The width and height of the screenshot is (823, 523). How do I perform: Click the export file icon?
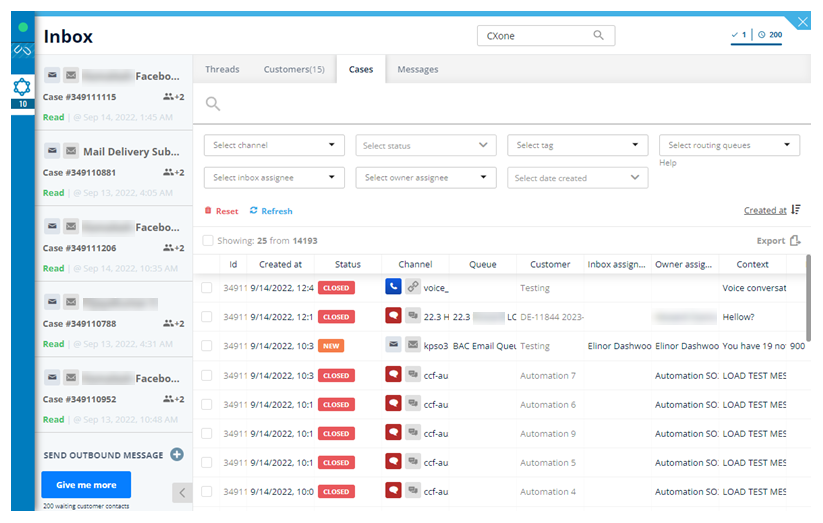795,240
